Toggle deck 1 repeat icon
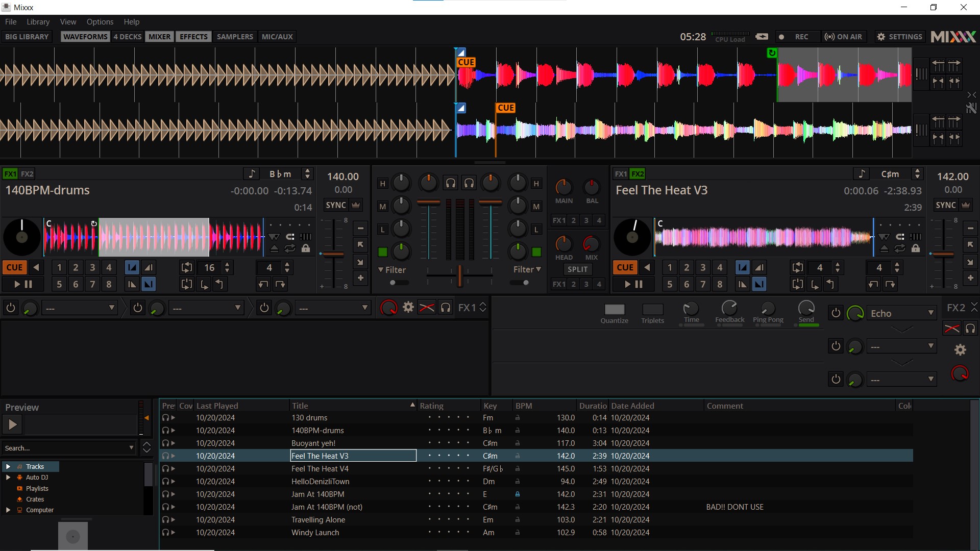 coord(290,248)
